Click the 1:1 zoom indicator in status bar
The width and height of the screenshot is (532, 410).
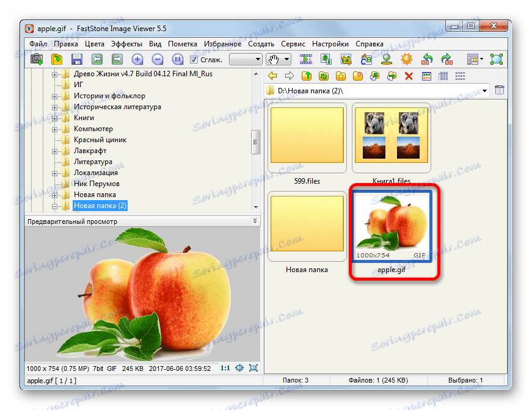[225, 368]
